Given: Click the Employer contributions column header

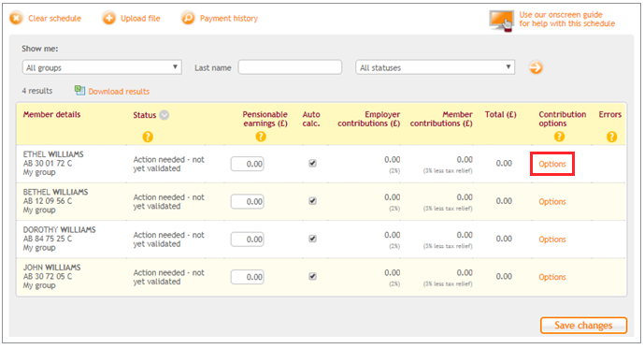Looking at the screenshot, I should [x=369, y=119].
